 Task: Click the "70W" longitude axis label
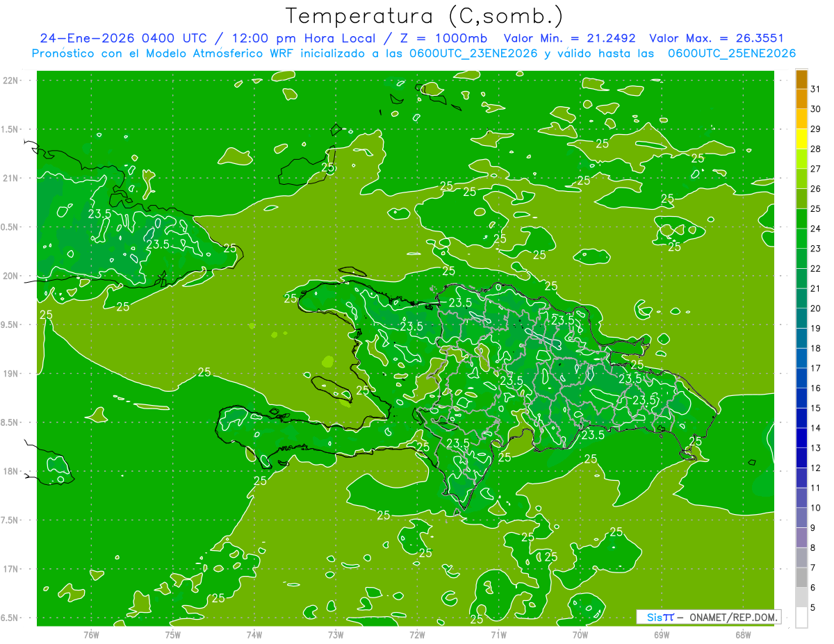pos(580,635)
